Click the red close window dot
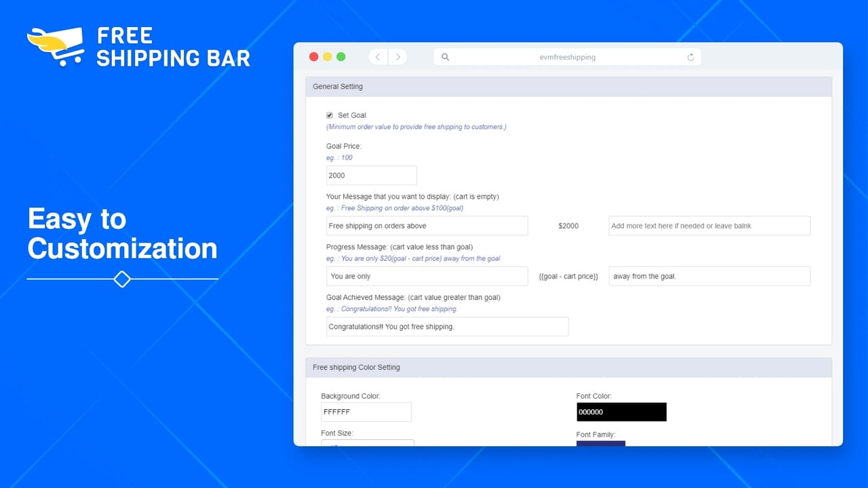868x488 pixels. 313,57
